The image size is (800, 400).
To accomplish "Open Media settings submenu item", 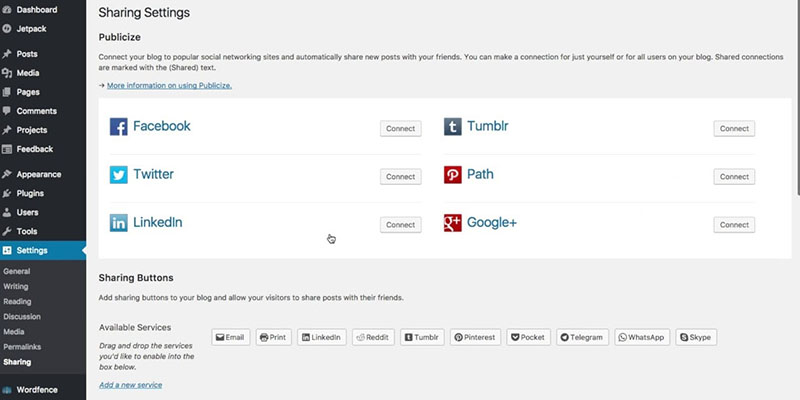I will 14,332.
